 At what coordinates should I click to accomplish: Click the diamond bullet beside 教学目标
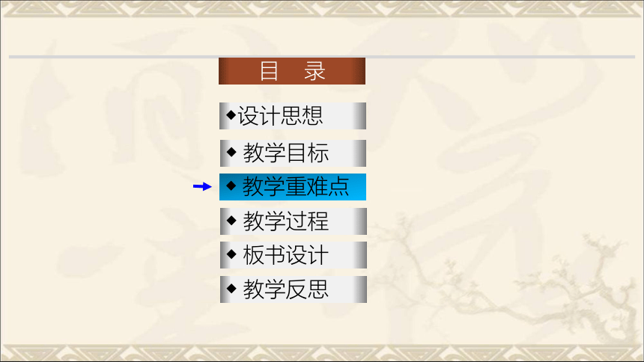pyautogui.click(x=231, y=153)
